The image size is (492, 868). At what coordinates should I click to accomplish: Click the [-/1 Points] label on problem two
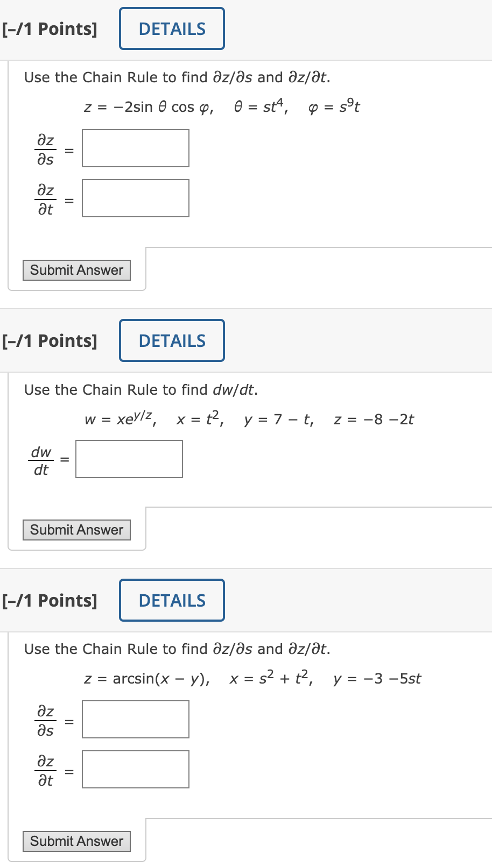click(49, 340)
